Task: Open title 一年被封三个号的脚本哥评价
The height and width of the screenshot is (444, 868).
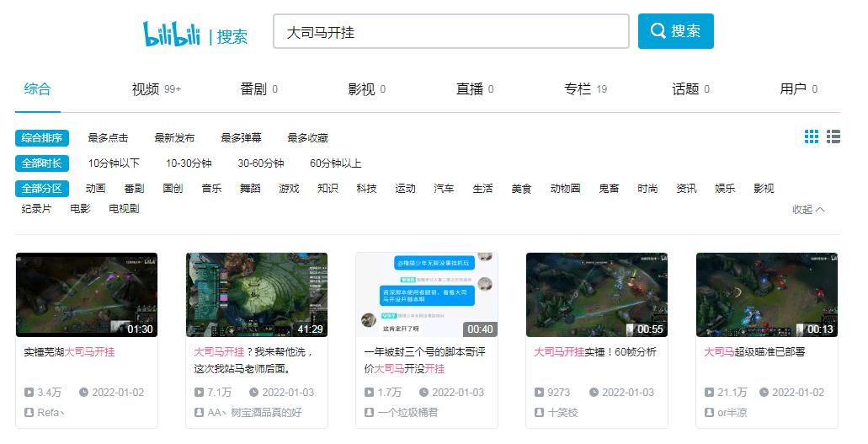Action: click(x=424, y=361)
